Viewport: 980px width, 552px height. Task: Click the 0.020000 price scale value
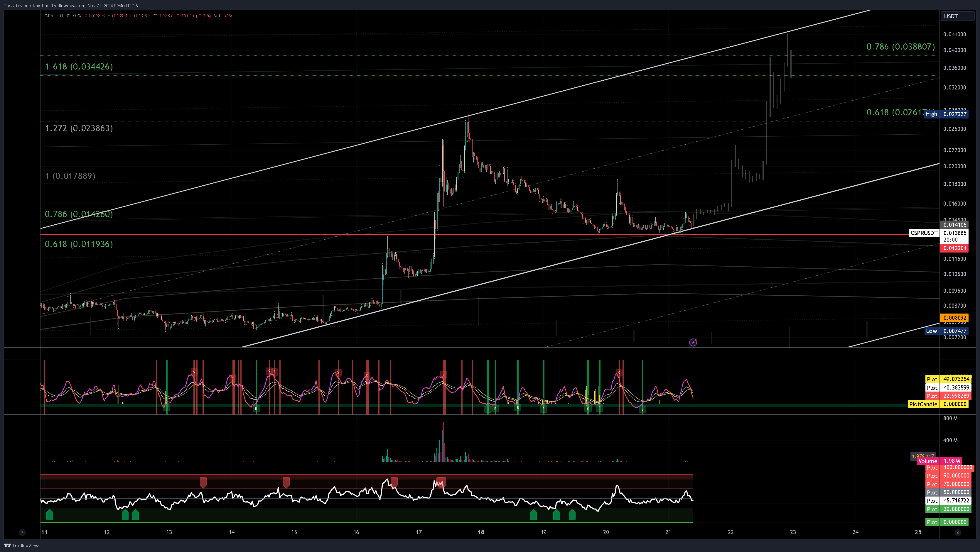pos(954,167)
